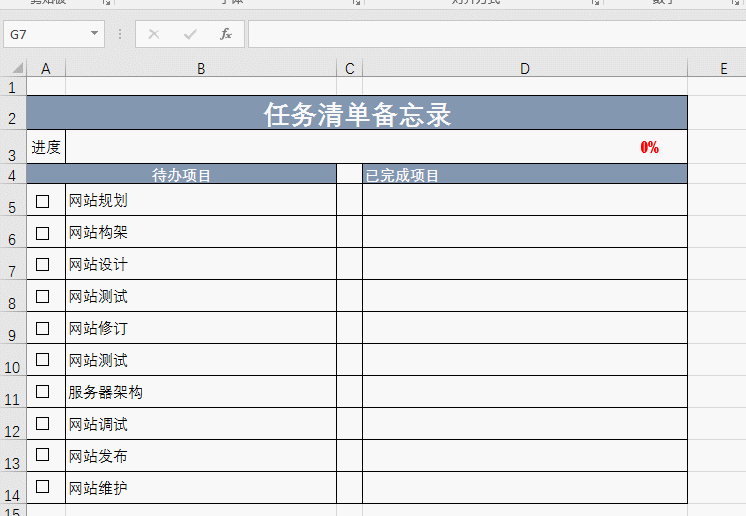The height and width of the screenshot is (516, 746).
Task: Check the box for 服务器架构
Action: (42, 391)
